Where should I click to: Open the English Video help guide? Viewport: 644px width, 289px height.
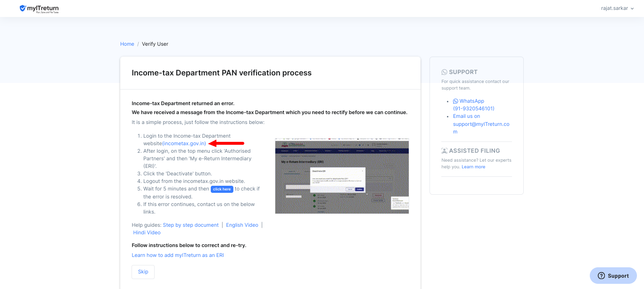coord(242,225)
